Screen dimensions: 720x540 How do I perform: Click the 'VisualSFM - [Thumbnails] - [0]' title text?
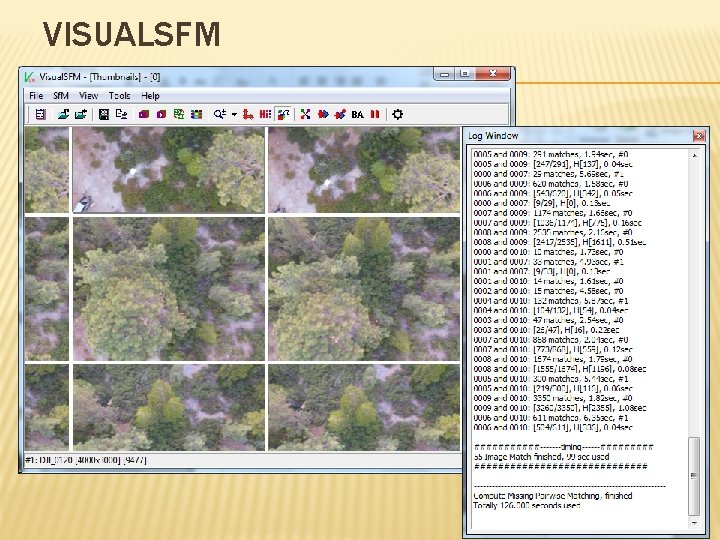click(100, 77)
